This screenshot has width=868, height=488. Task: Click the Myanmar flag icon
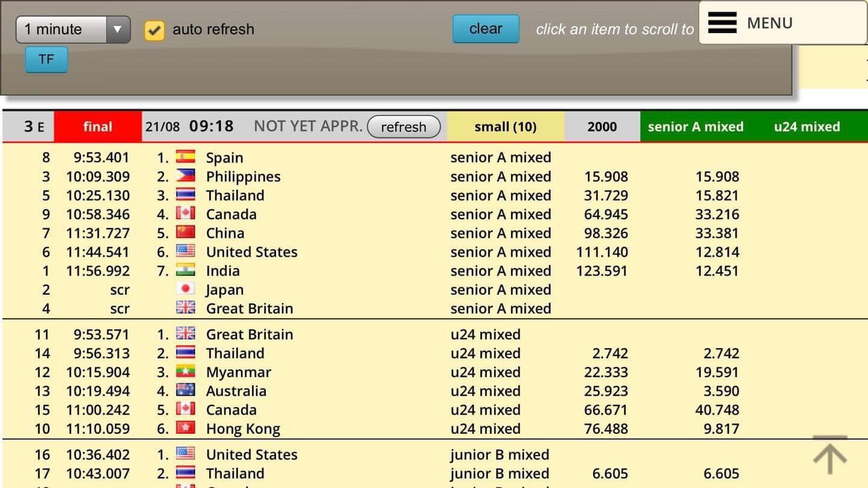[185, 372]
